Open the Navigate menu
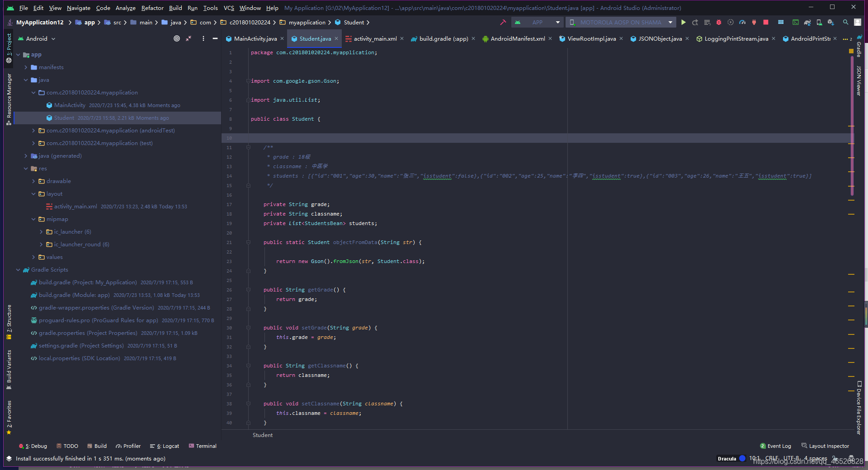The height and width of the screenshot is (470, 868). coord(79,8)
